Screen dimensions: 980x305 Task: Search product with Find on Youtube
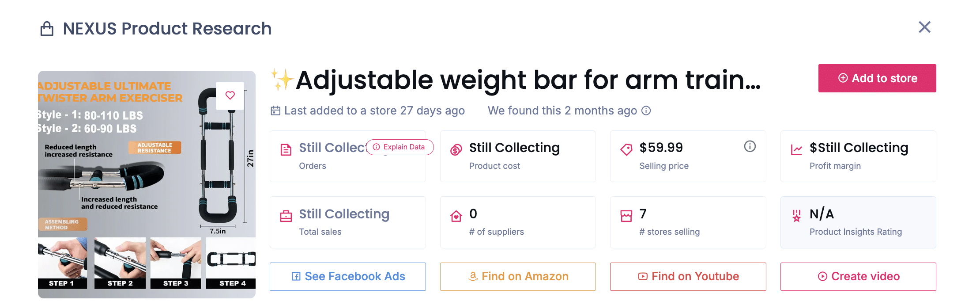coord(688,277)
